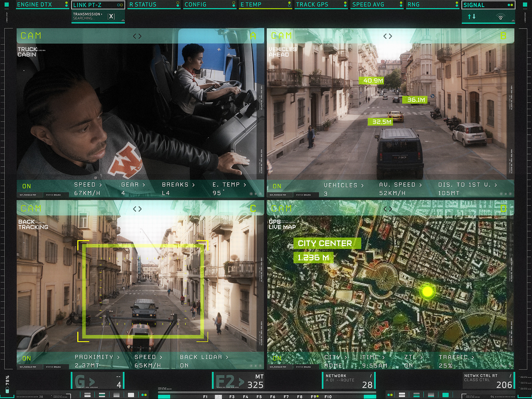The height and width of the screenshot is (399, 532).
Task: Open the TRACK GPS tab
Action: point(312,5)
